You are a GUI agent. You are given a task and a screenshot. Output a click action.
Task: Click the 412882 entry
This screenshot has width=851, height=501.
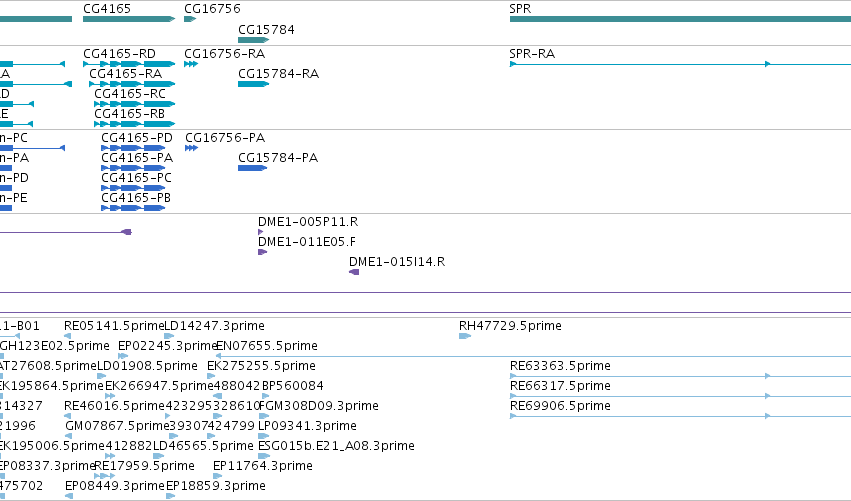coord(129,447)
